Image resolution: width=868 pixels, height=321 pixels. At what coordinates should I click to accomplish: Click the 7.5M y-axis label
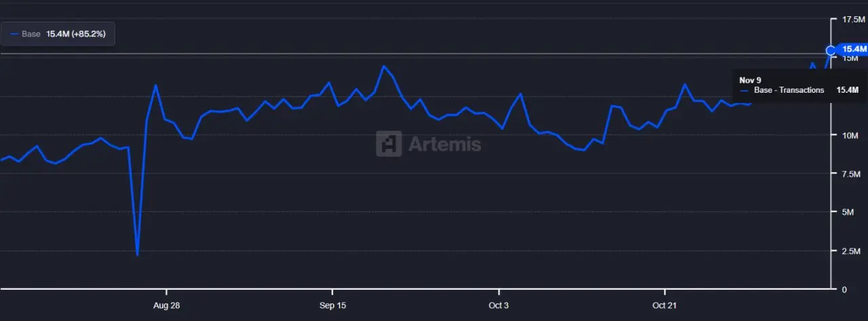tap(850, 174)
